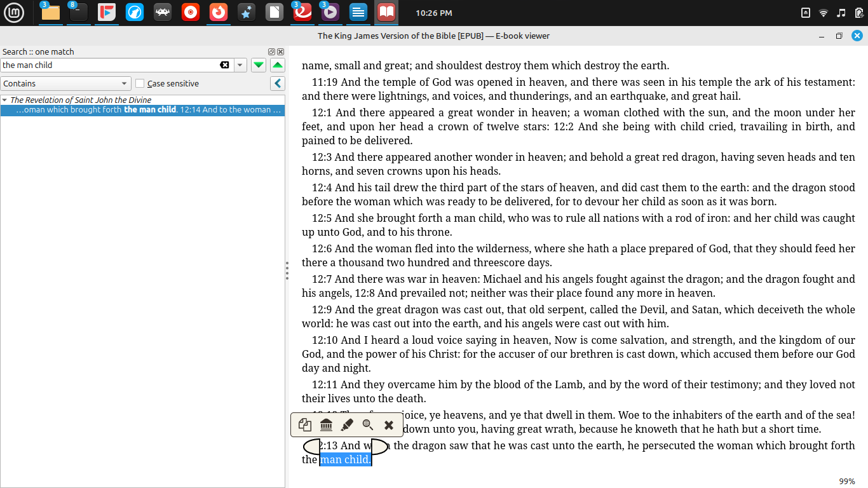Go to next search match
This screenshot has height=488, width=868.
(259, 65)
